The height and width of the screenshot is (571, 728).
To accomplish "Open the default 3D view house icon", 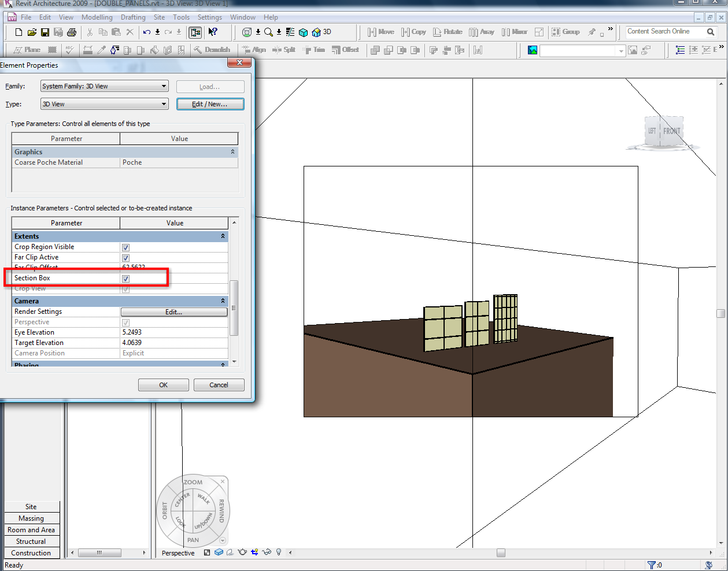I will 316,32.
